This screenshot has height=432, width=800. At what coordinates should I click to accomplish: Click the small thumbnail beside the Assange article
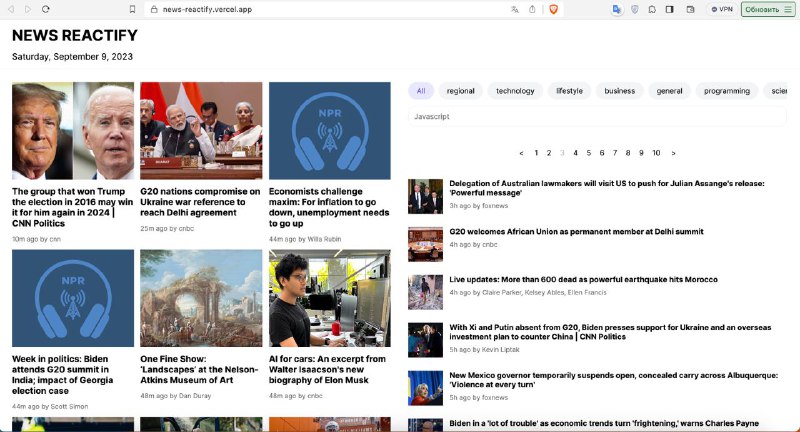[x=426, y=196]
